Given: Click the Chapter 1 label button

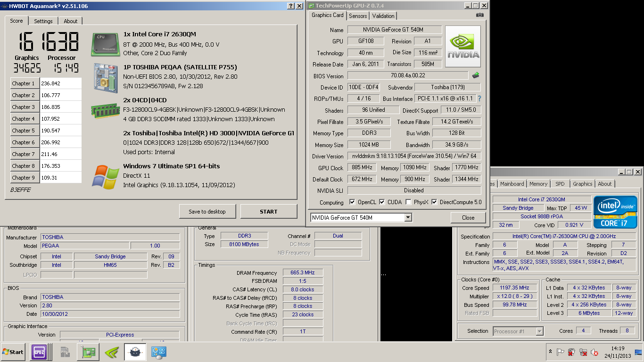Looking at the screenshot, I should [25, 83].
